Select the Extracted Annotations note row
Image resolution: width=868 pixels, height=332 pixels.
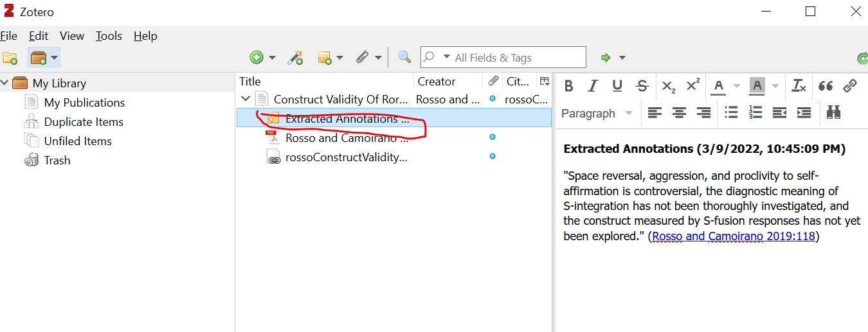[393, 118]
